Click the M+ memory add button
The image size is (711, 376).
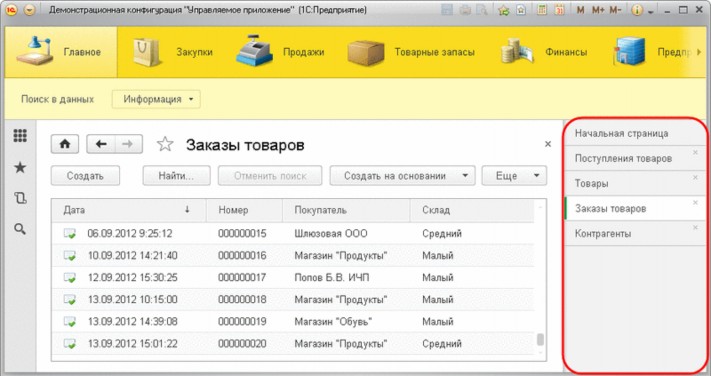point(598,10)
